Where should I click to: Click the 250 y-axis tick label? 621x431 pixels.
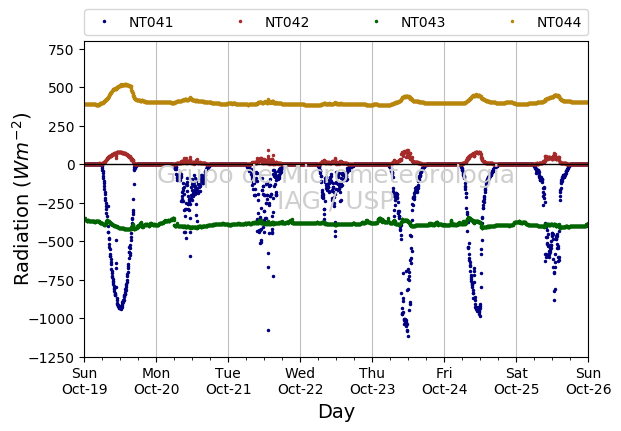click(x=61, y=127)
